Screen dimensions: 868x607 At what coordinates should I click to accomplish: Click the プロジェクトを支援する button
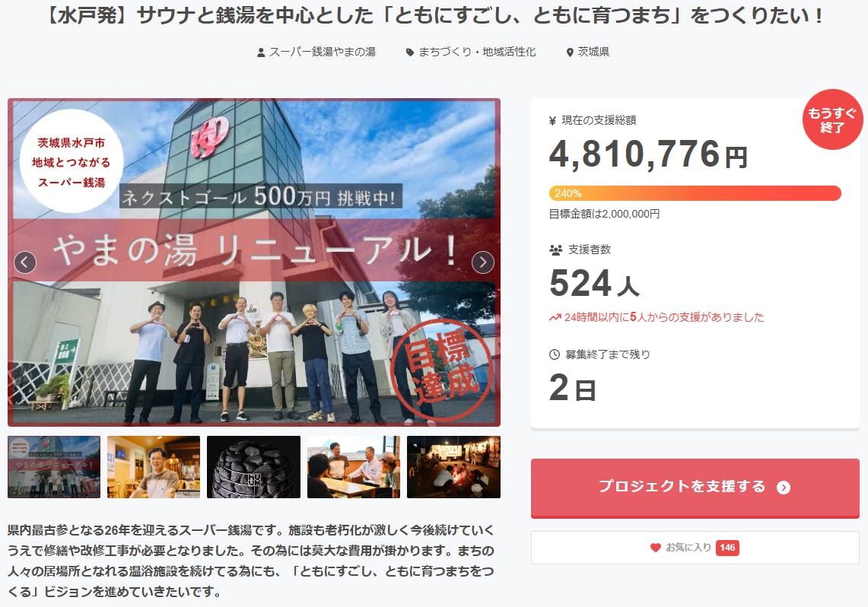point(695,488)
